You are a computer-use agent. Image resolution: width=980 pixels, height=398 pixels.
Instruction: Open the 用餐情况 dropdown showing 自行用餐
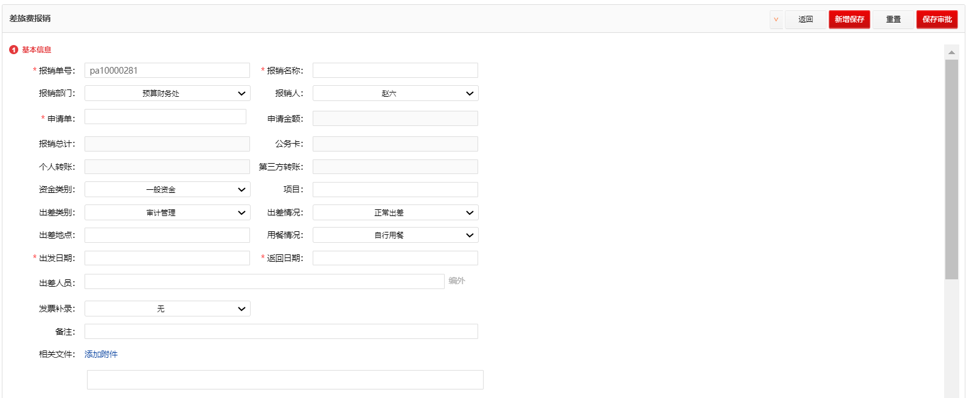(x=395, y=235)
